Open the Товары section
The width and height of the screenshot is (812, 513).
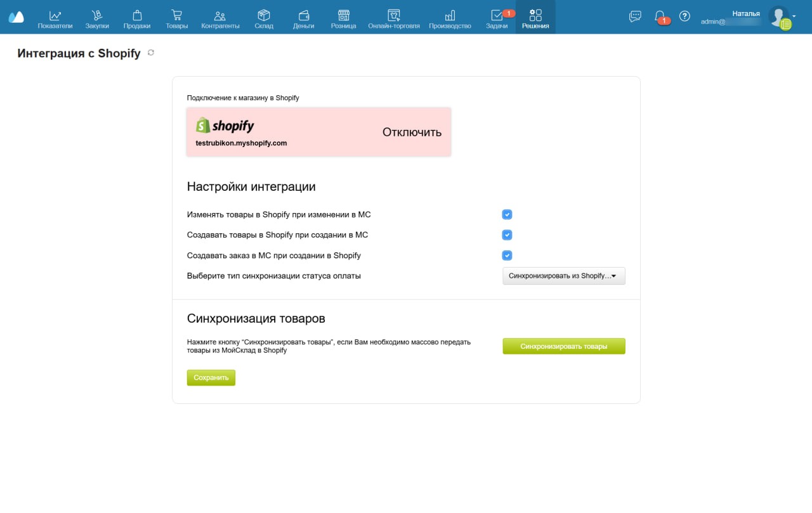pos(177,20)
